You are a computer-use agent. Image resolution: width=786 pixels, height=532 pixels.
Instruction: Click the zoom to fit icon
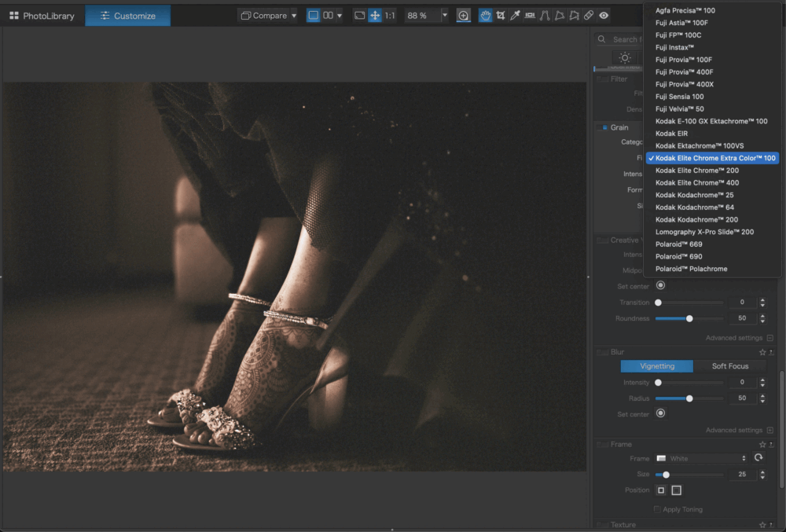[359, 16]
